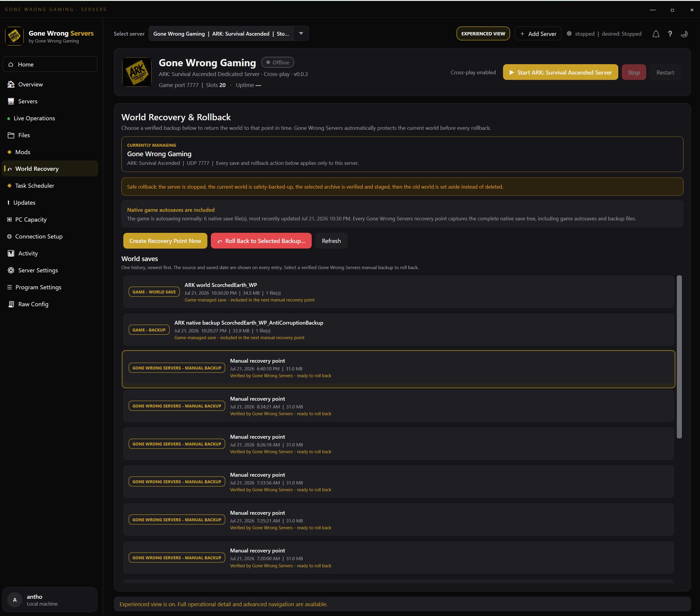Click the Gone Wrong Servers logo icon
This screenshot has width=700, height=616.
coord(14,36)
